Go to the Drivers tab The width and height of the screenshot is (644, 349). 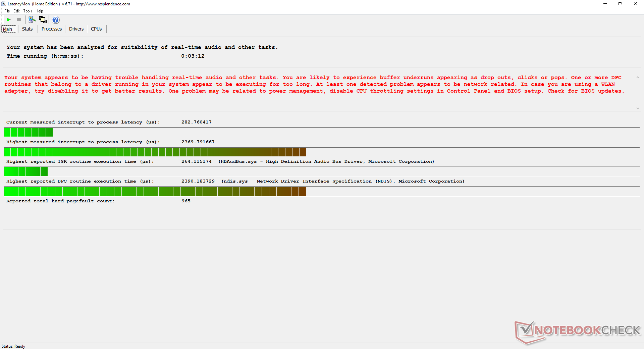coord(76,29)
